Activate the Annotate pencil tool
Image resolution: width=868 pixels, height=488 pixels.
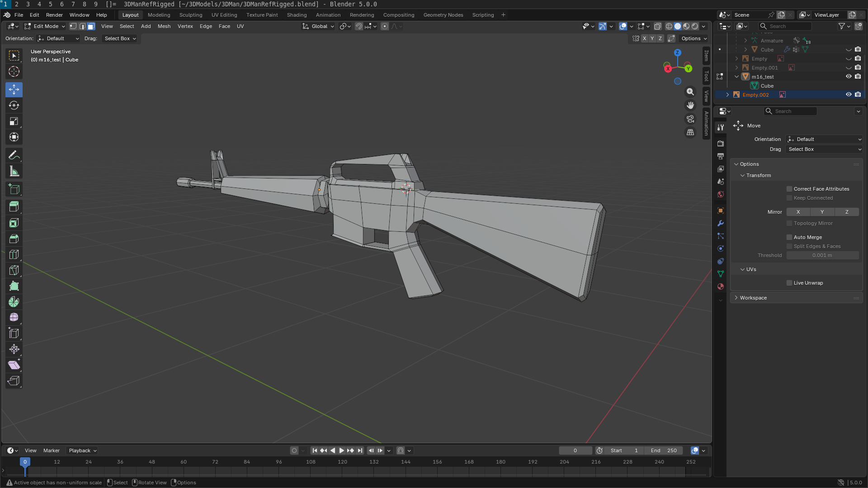point(14,155)
